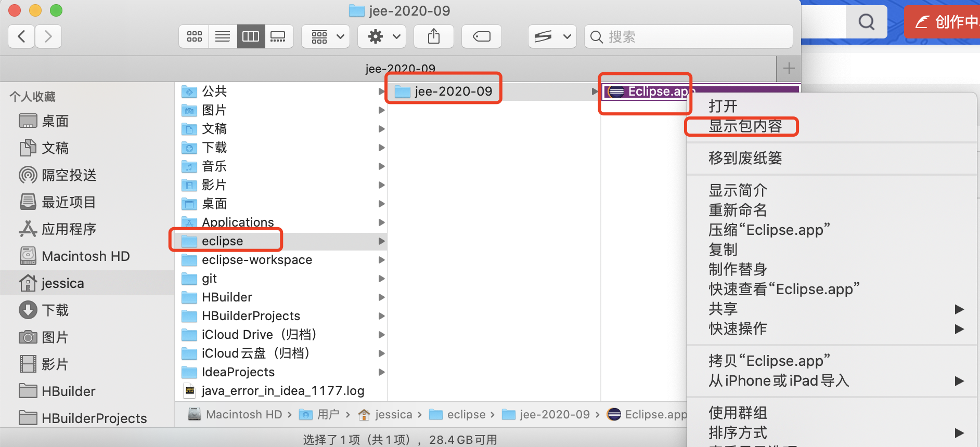Switch to gallery view
This screenshot has width=980, height=447.
point(278,36)
